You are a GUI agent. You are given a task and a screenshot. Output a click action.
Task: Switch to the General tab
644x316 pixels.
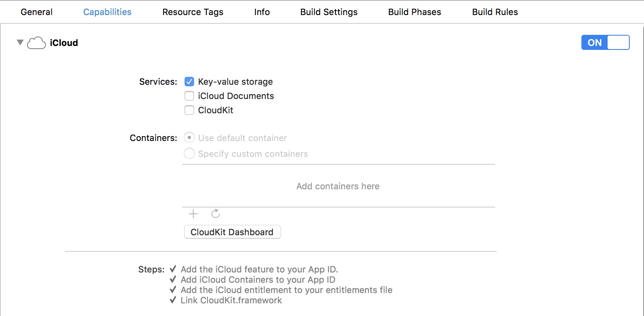(36, 12)
